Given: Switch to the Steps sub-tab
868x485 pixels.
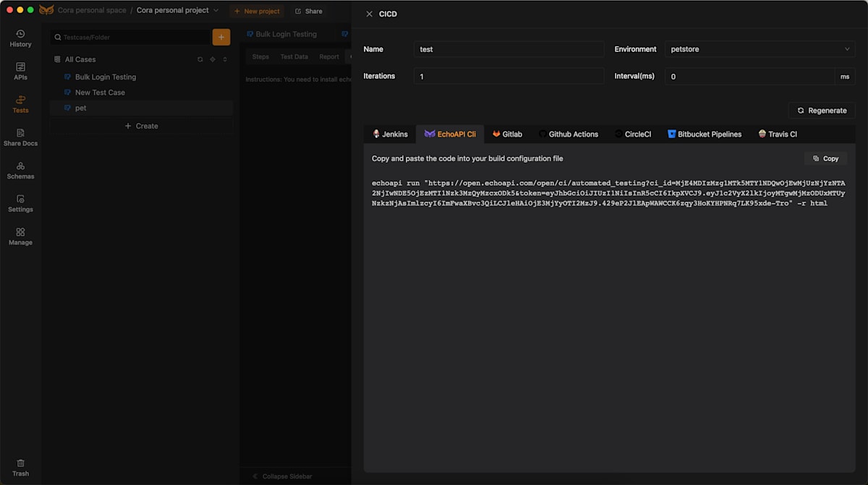Looking at the screenshot, I should click(x=260, y=56).
